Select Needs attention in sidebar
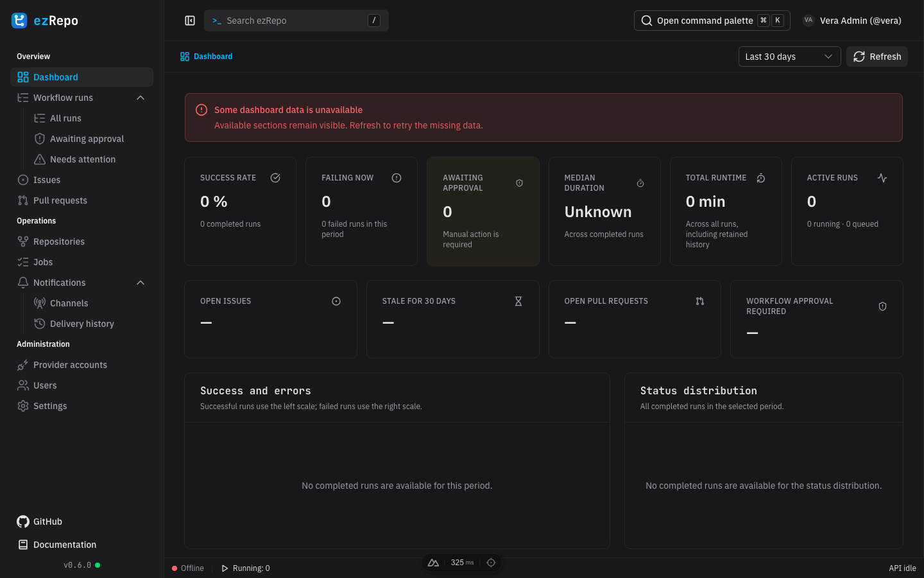This screenshot has width=924, height=578. pyautogui.click(x=90, y=159)
